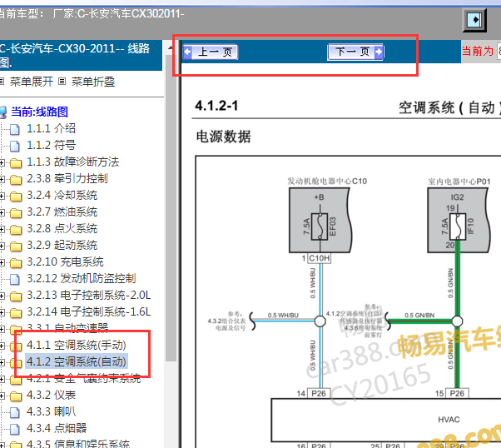Click the HVAC module label
This screenshot has width=501, height=448.
449,419
